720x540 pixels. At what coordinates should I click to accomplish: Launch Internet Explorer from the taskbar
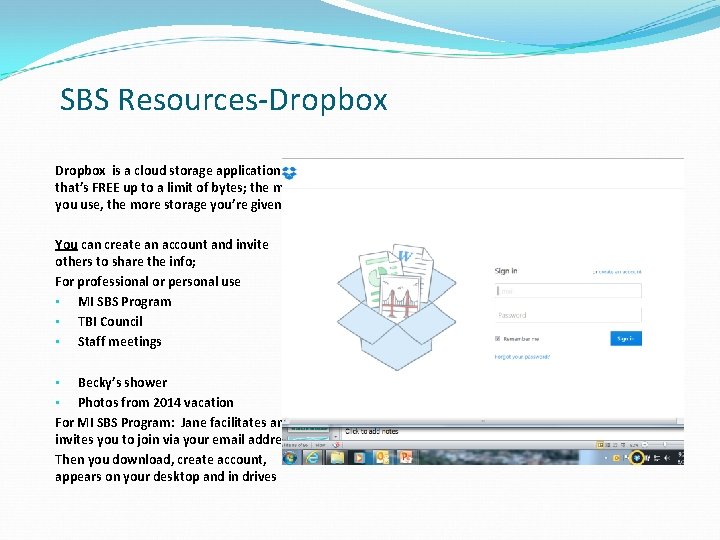coord(313,457)
